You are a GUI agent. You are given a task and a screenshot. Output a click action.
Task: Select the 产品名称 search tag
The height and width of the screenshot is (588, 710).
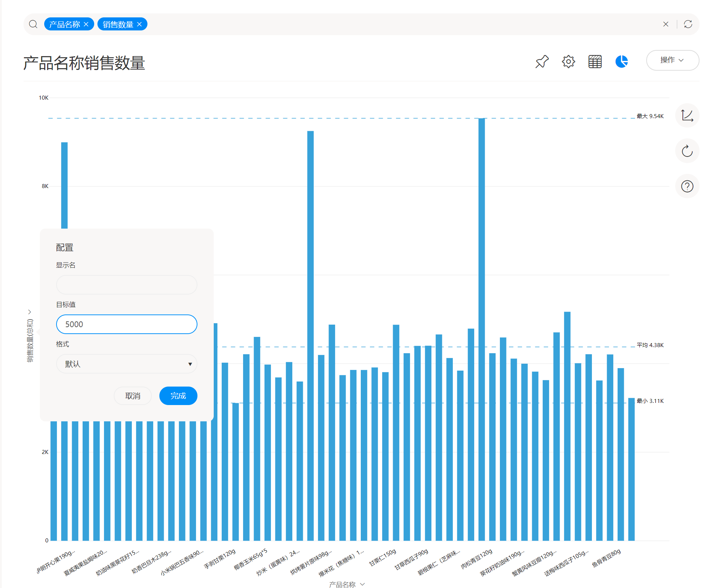click(64, 24)
